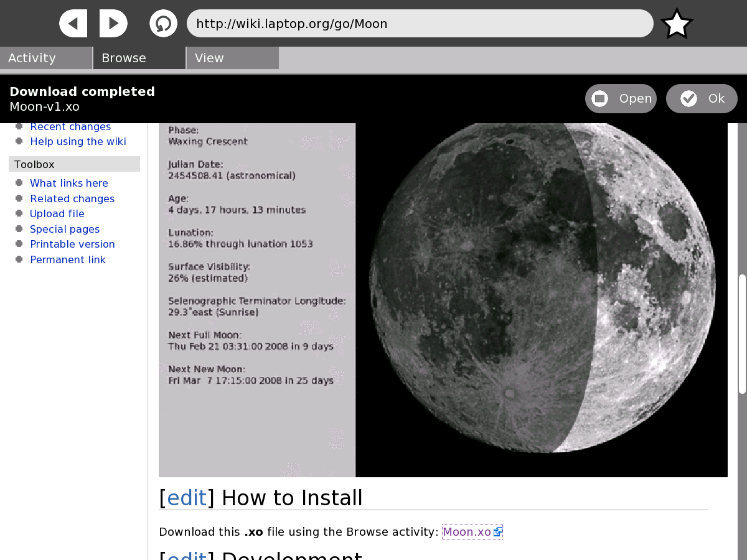Click the URL address field
The image size is (747, 560).
coord(420,24)
